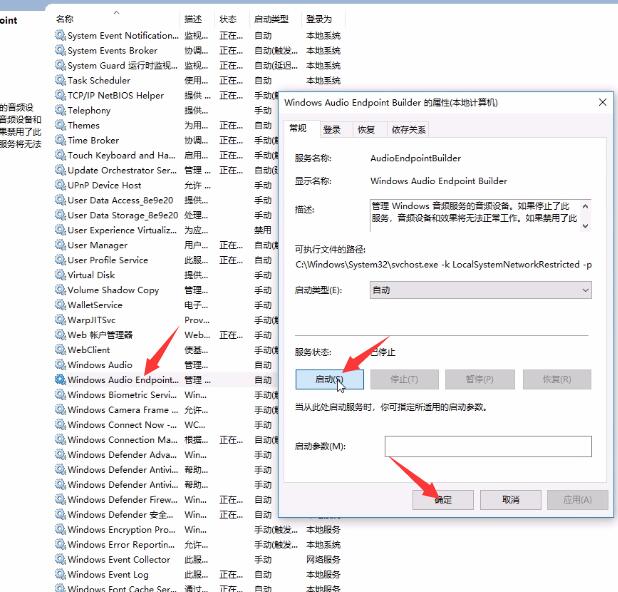Viewport: 618px width, 592px height.
Task: Click gear icon beside WalletService
Action: tap(60, 305)
